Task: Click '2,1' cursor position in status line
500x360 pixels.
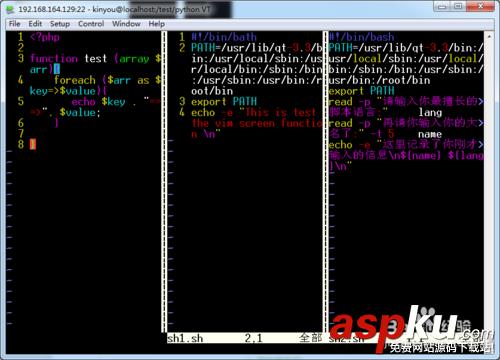Action: [253, 338]
